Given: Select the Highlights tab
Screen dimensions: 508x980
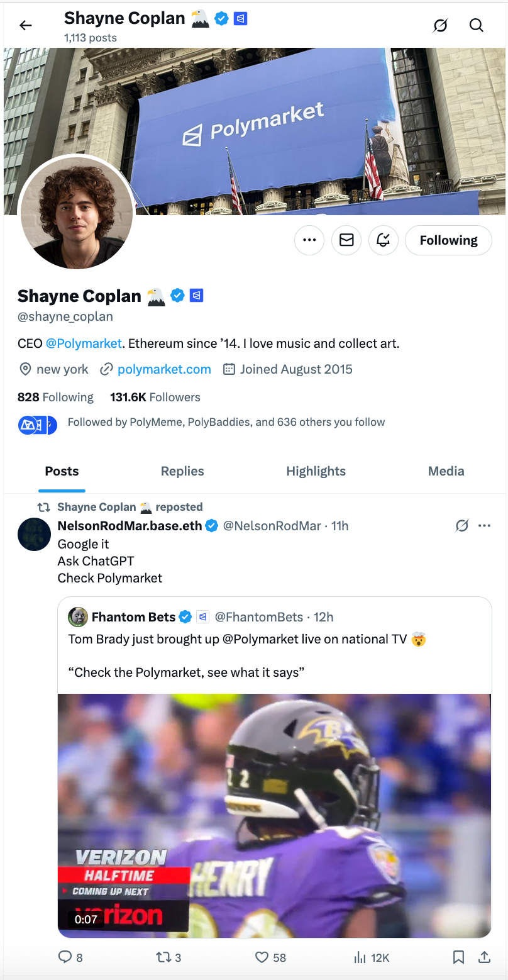Looking at the screenshot, I should (316, 471).
